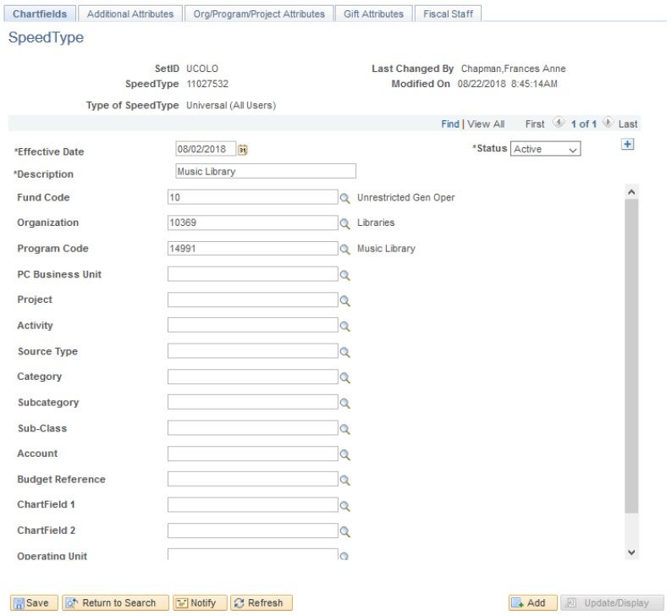Click the First navigation link
The image size is (672, 616).
tap(534, 124)
